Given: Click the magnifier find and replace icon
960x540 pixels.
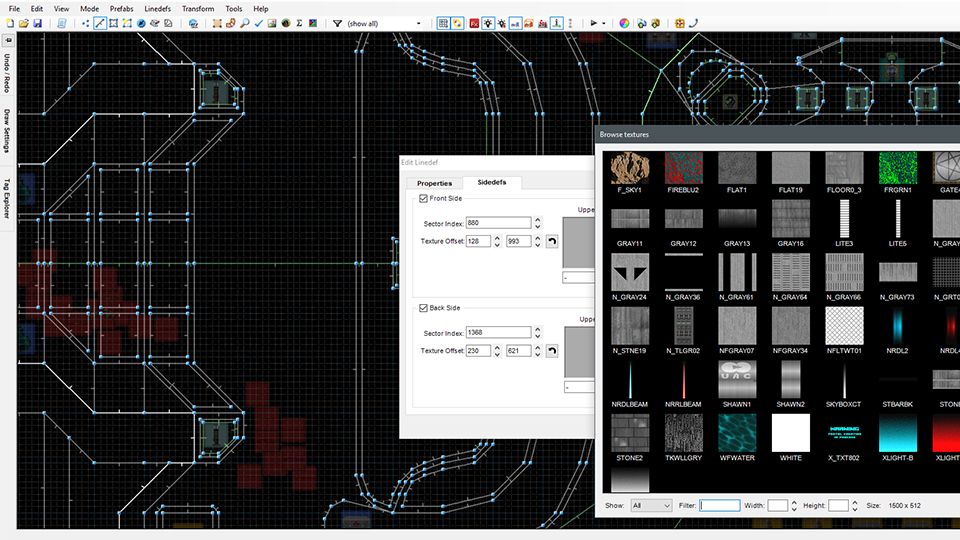Looking at the screenshot, I should coord(244,23).
